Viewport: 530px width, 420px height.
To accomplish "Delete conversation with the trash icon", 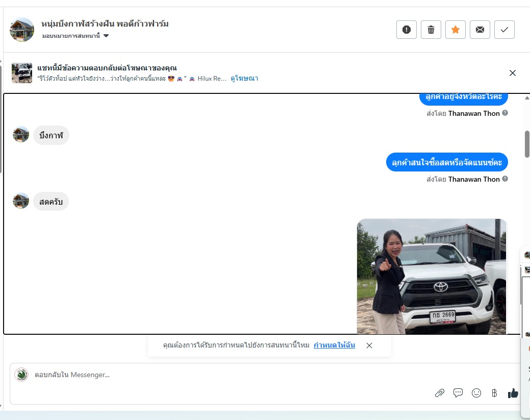I will coord(431,30).
